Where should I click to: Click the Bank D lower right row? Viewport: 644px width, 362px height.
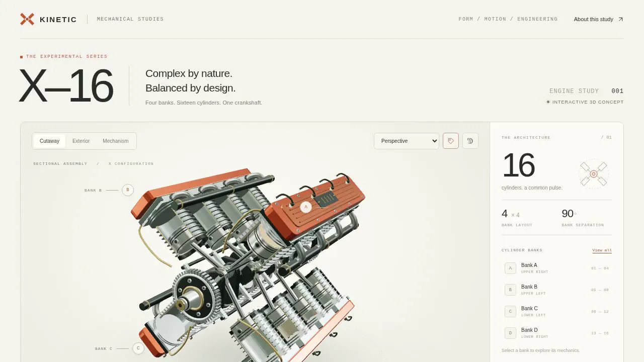coord(556,333)
